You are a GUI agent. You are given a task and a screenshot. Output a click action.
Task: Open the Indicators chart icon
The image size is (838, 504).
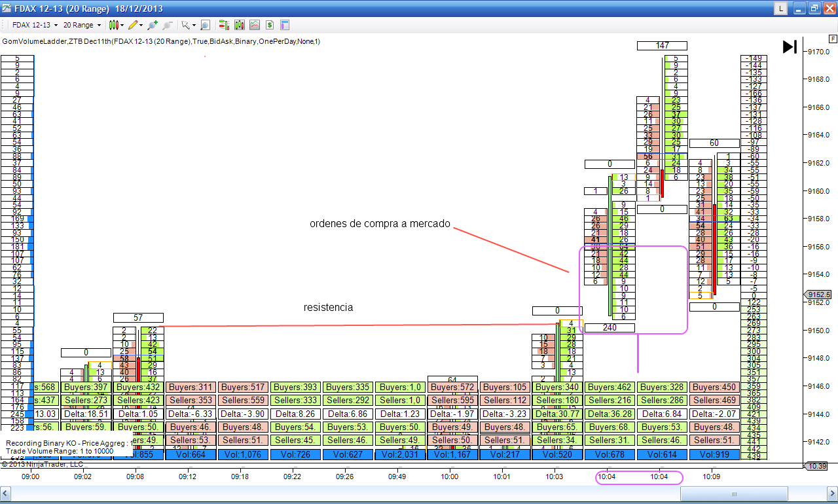254,25
